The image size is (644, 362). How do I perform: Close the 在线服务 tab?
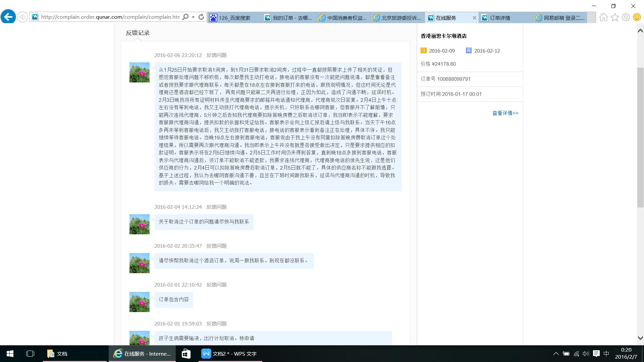click(474, 18)
